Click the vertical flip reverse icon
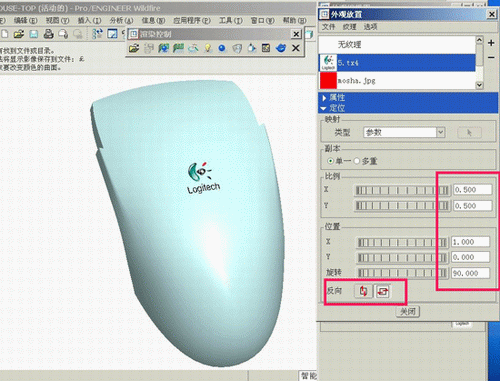This screenshot has height=381, width=500. 363,291
